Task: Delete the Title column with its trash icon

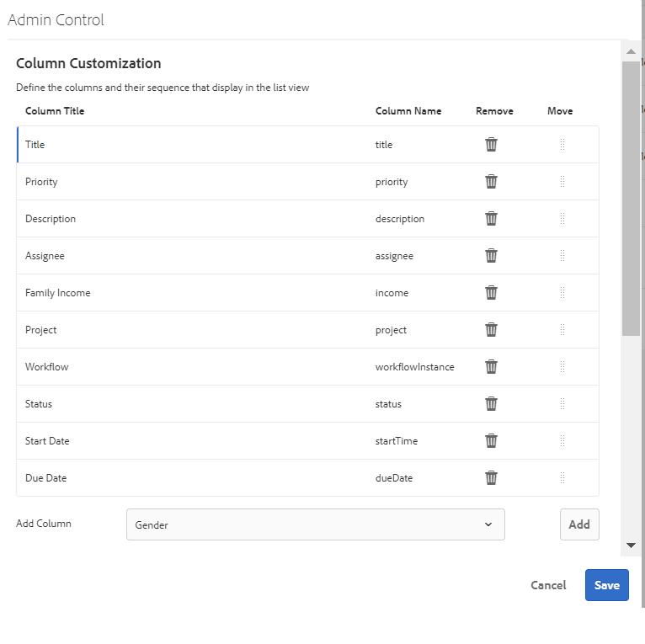Action: tap(491, 145)
